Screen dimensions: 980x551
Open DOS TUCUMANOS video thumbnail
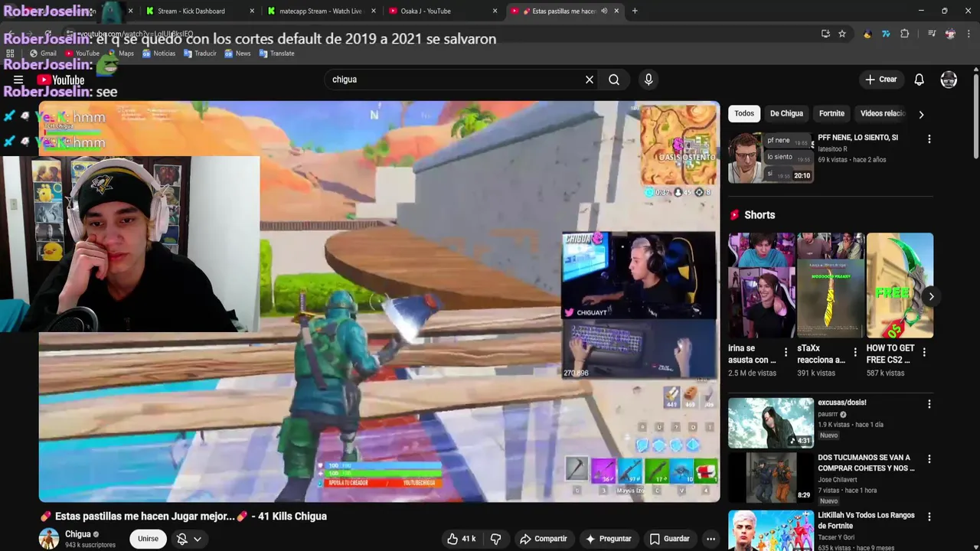pyautogui.click(x=770, y=478)
